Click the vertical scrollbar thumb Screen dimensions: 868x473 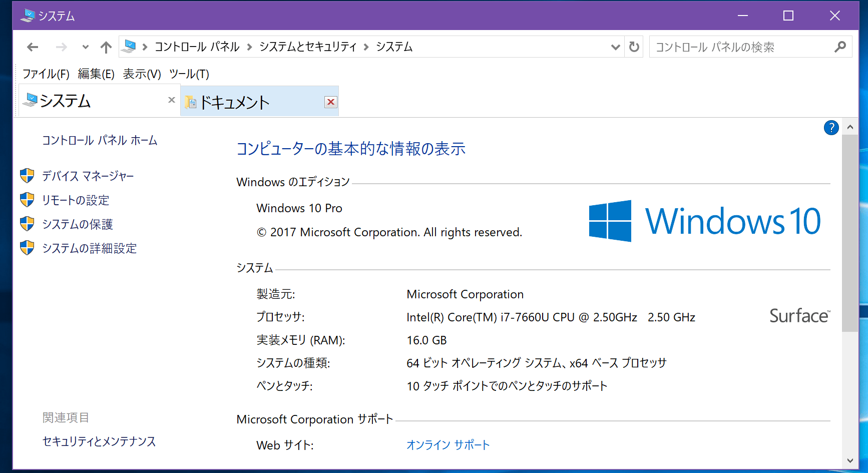pyautogui.click(x=850, y=233)
